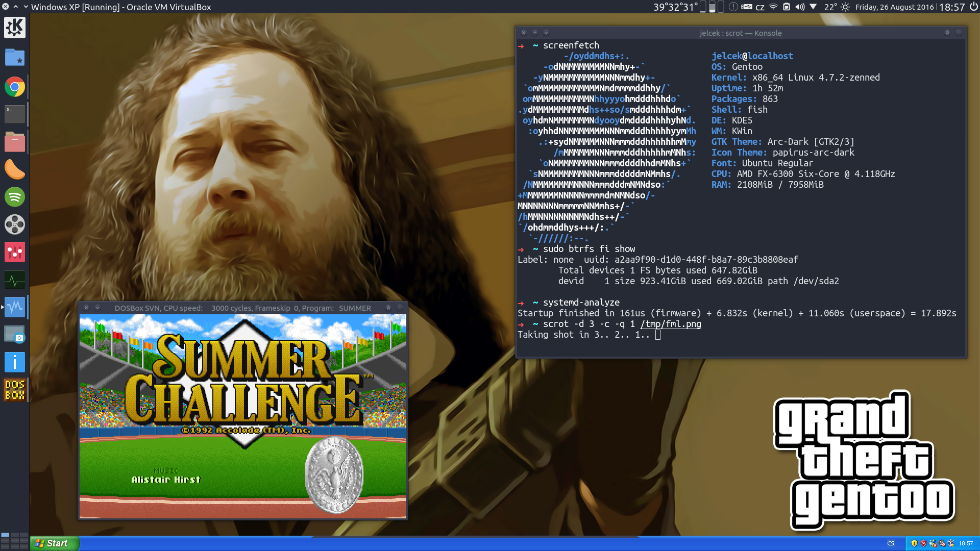
Task: Launch the orange Clementine music player
Action: tap(14, 169)
